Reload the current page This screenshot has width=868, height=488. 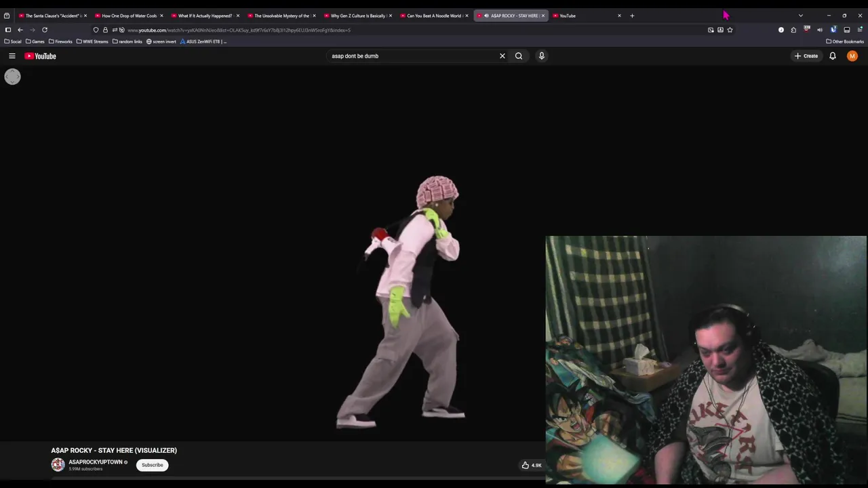[45, 30]
